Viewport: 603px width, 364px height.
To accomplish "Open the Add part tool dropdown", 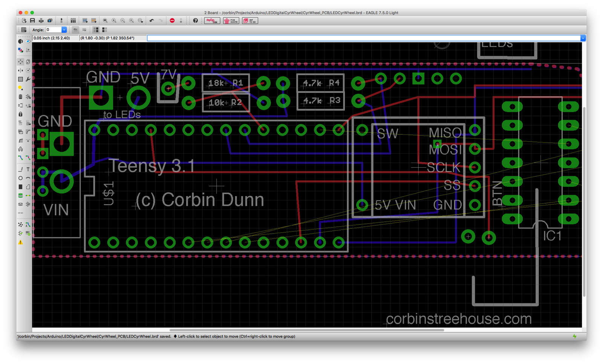I will [28, 96].
